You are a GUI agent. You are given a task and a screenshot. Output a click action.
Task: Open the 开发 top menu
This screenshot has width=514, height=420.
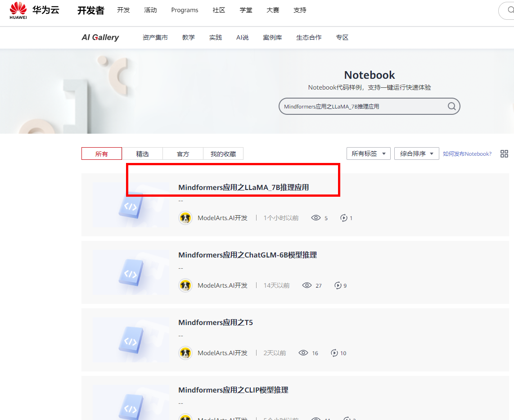tap(124, 10)
